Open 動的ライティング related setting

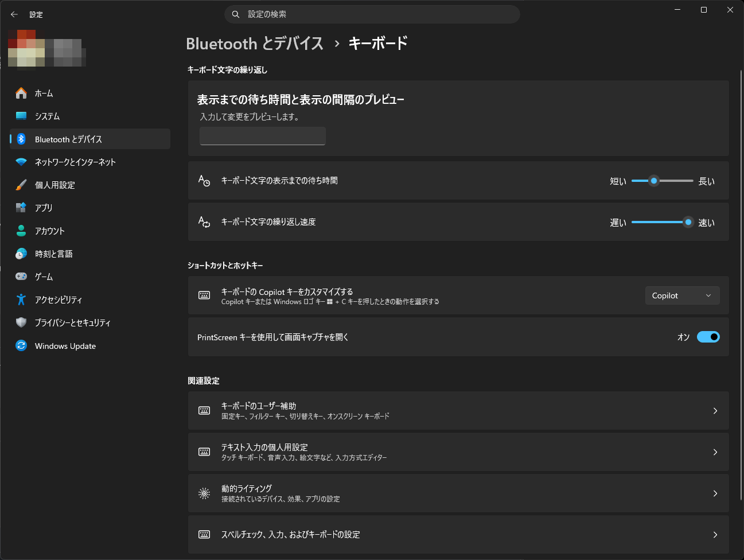click(458, 493)
